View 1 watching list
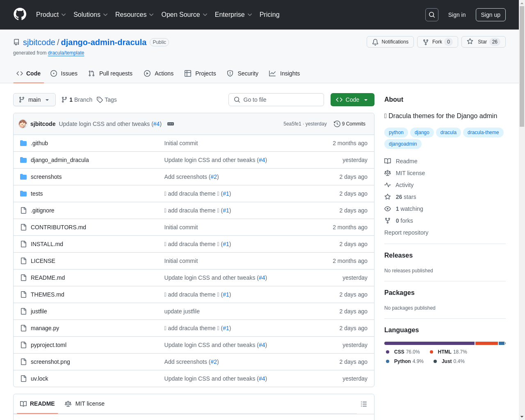525x420 pixels. coord(404,209)
